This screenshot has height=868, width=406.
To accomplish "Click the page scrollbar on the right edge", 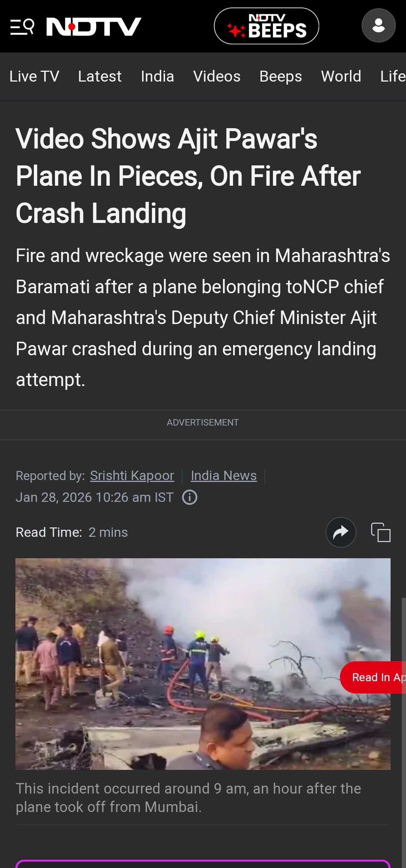I will click(404, 733).
